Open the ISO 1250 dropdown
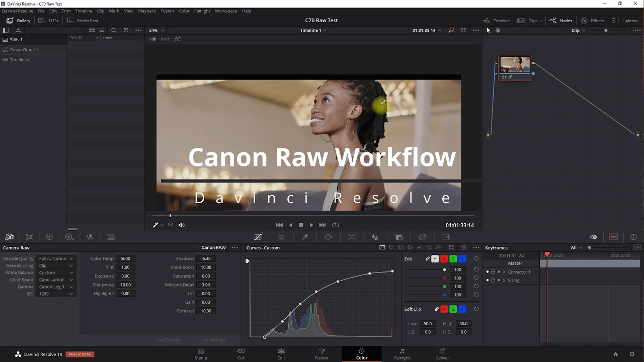 coord(55,294)
